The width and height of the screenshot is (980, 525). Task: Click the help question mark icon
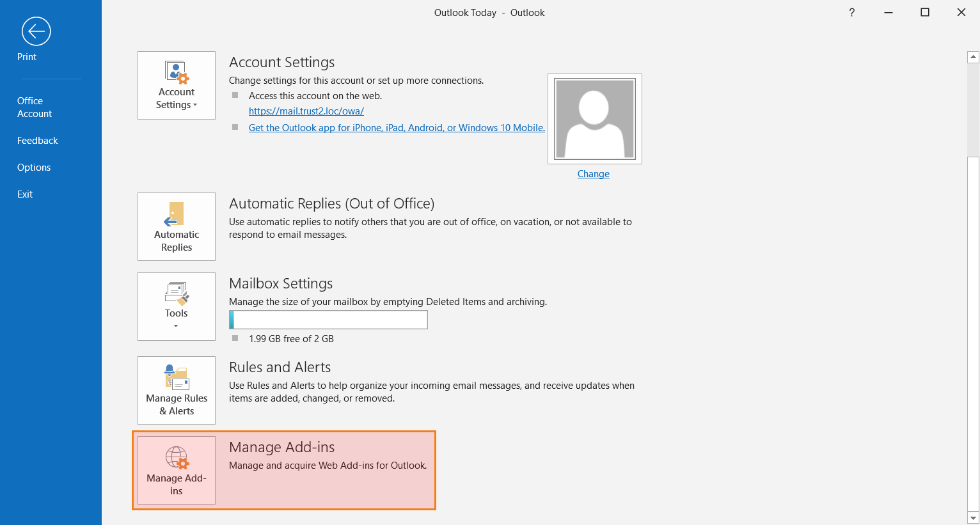pos(851,13)
